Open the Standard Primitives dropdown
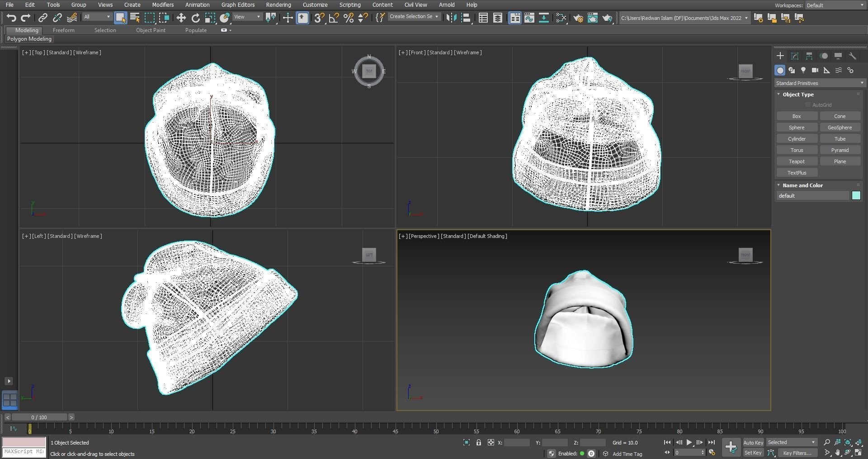868x459 pixels. point(820,83)
